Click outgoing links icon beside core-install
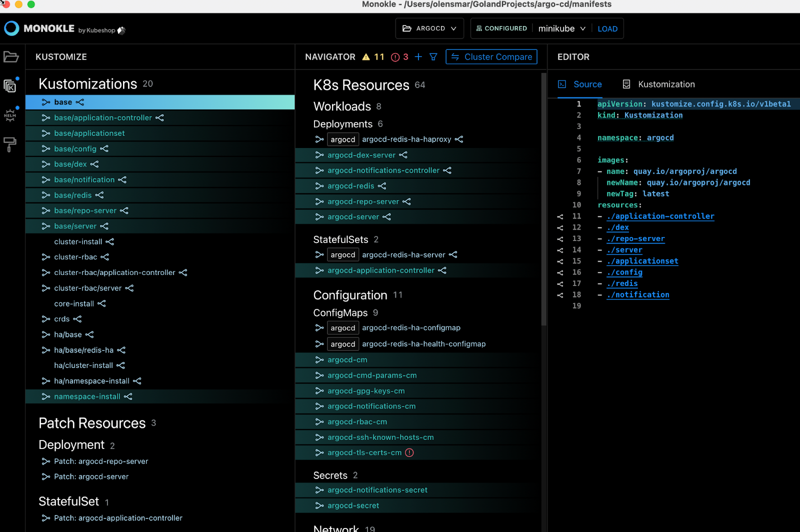This screenshot has width=800, height=532. point(101,303)
